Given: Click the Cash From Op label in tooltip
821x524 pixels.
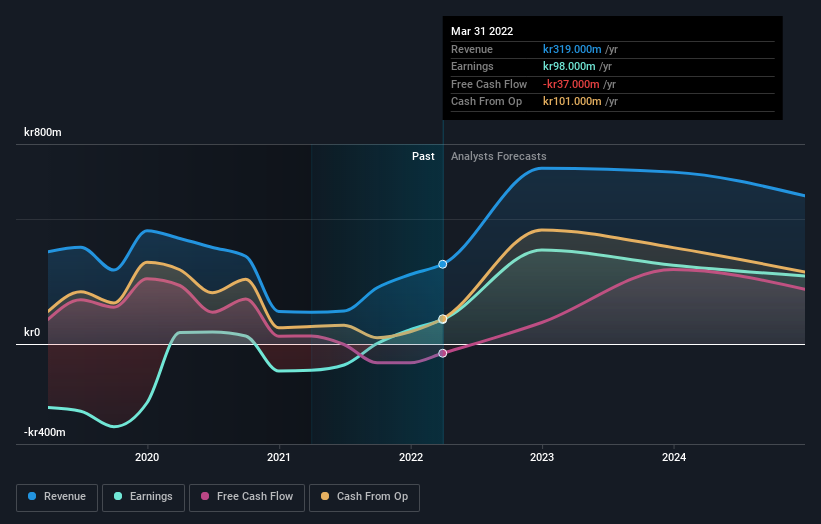Looking at the screenshot, I should point(486,102).
